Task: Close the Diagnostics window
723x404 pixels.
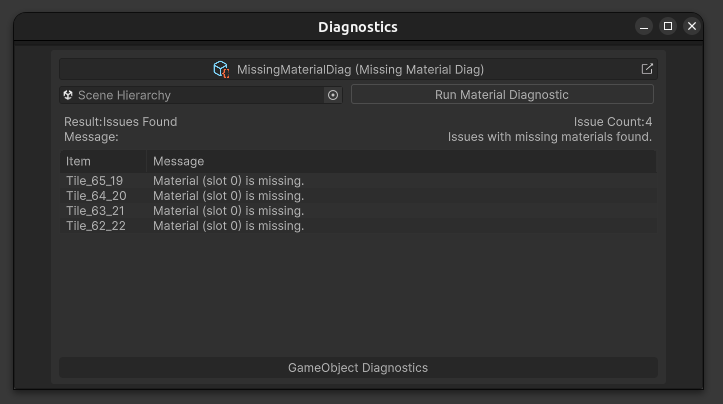Action: [x=692, y=26]
